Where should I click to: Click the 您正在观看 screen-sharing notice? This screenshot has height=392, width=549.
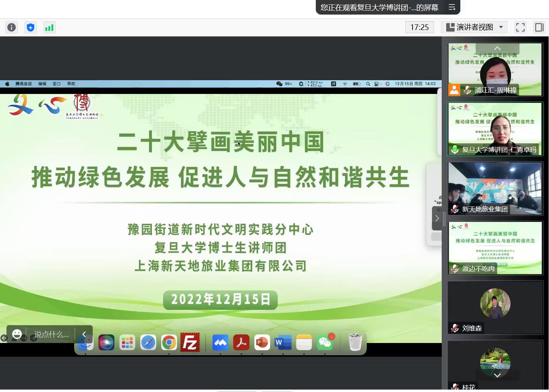tap(379, 7)
